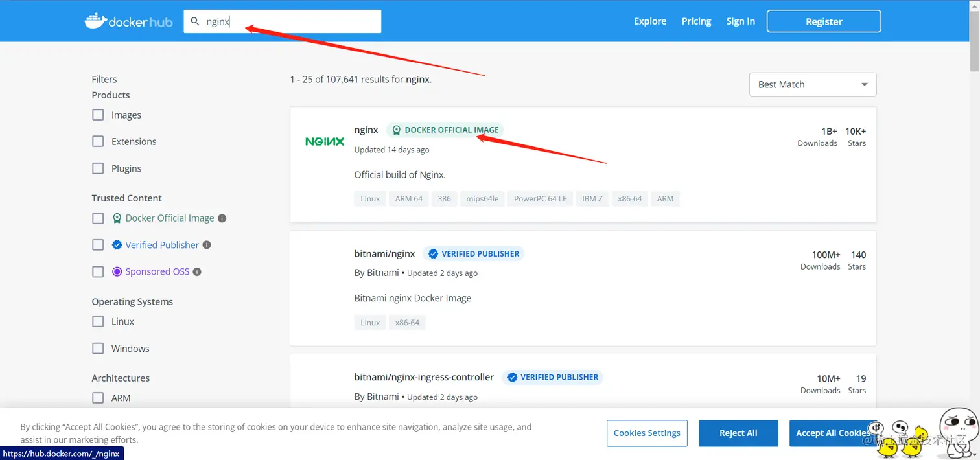Click the IBM Z tag
Screen dimensions: 980x460
pyautogui.click(x=592, y=199)
